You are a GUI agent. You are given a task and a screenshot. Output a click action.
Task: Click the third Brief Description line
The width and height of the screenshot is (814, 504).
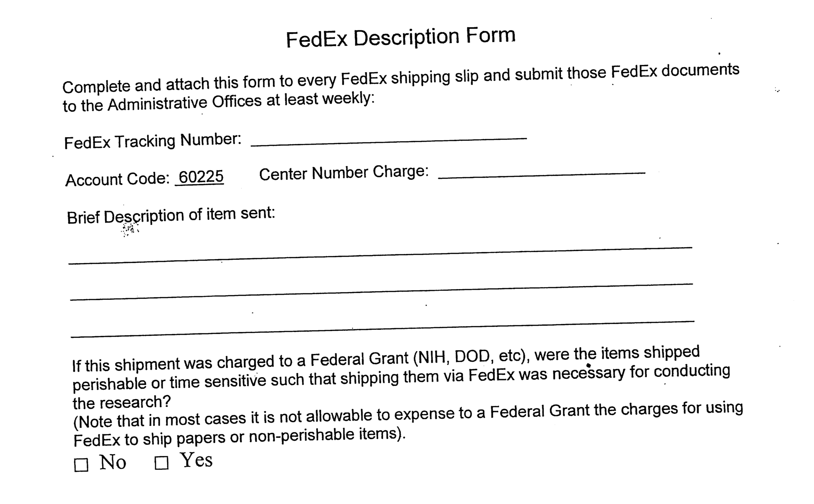[383, 329]
